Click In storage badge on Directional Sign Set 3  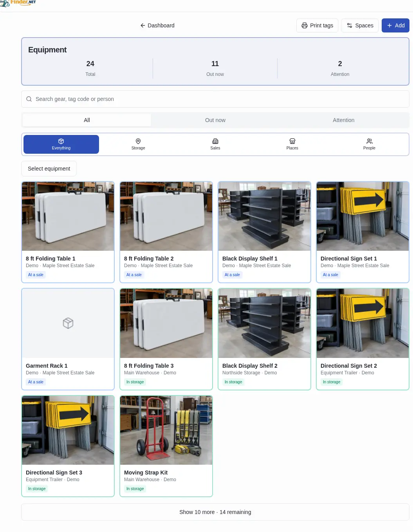37,489
